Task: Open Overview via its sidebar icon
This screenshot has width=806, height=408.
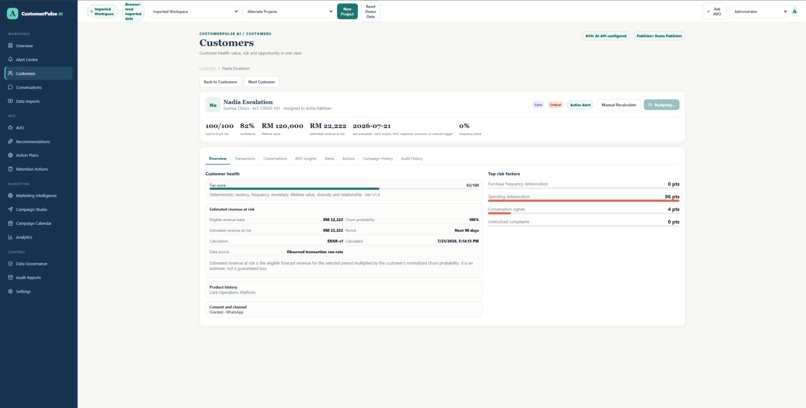Action: [x=10, y=46]
